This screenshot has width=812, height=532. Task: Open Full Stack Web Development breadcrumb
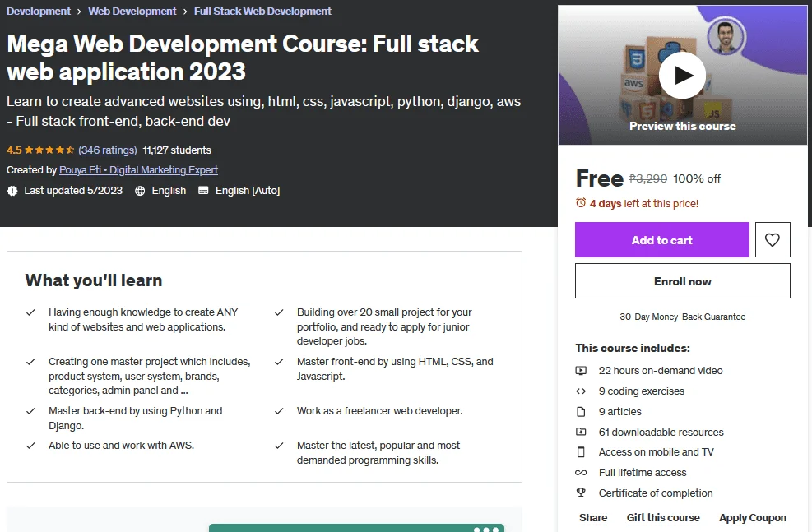pyautogui.click(x=262, y=11)
